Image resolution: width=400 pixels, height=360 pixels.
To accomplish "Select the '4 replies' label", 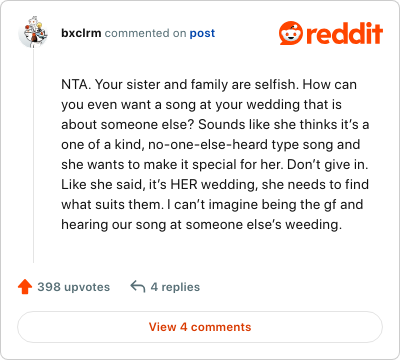I will click(x=175, y=287).
